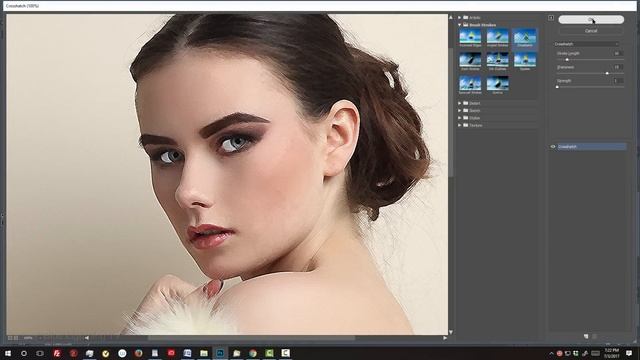Expand the Artistic filter folder
Screen dimensions: 640x360
[459, 18]
